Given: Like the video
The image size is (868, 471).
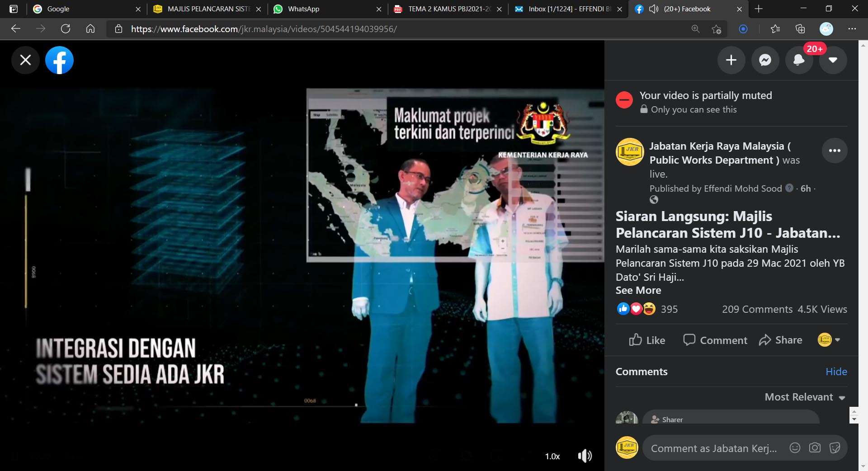Looking at the screenshot, I should [x=647, y=340].
